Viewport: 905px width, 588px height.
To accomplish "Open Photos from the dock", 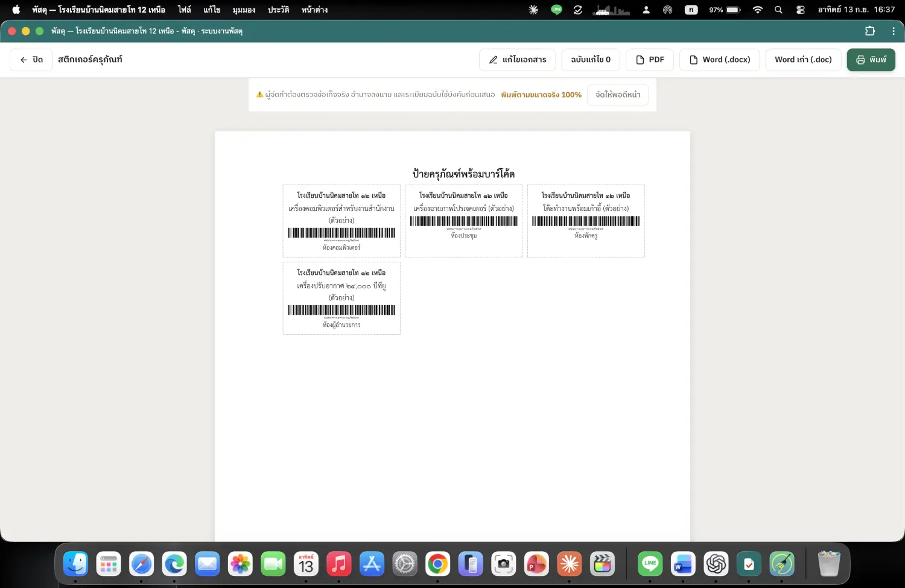I will [x=240, y=564].
